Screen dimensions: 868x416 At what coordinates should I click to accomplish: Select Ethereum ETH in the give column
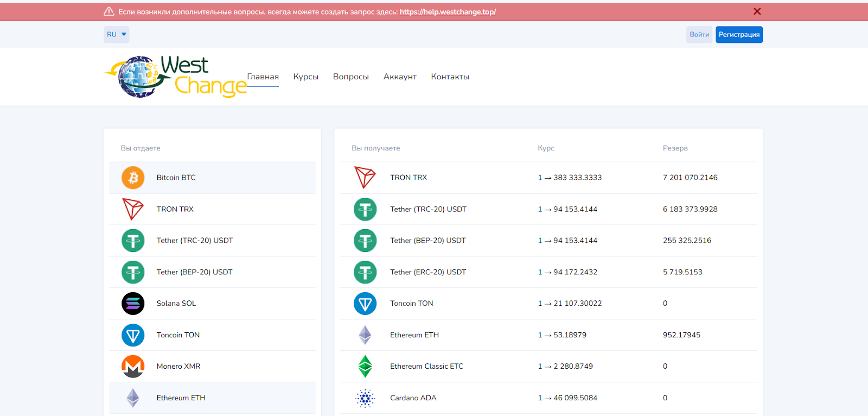point(212,398)
